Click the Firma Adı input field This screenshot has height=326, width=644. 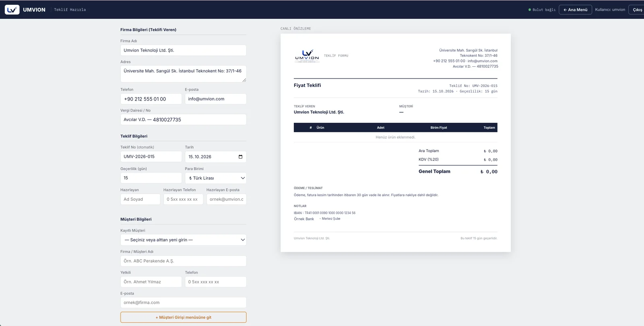click(183, 50)
